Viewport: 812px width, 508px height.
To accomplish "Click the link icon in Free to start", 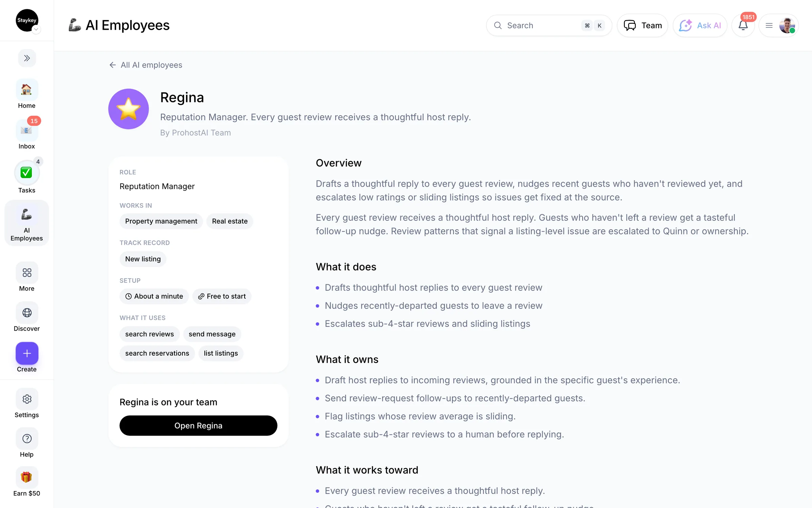I will point(201,296).
